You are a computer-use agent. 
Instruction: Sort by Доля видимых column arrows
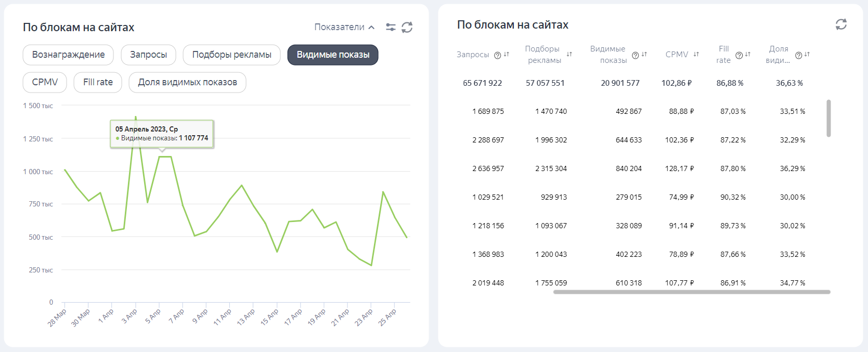807,55
